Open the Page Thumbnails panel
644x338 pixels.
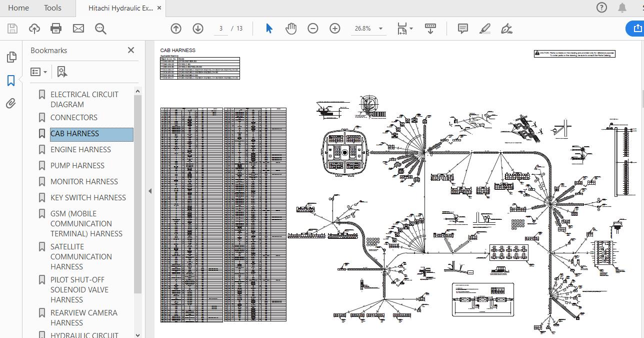pos(11,57)
